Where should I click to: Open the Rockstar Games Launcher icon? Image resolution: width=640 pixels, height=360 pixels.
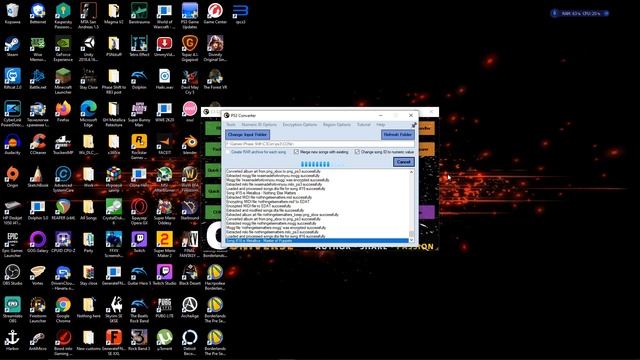point(139,146)
